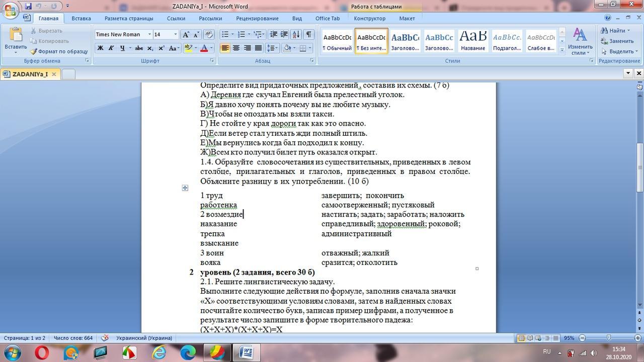The image size is (644, 362).
Task: Sort the selected text alphabetically
Action: click(x=295, y=34)
